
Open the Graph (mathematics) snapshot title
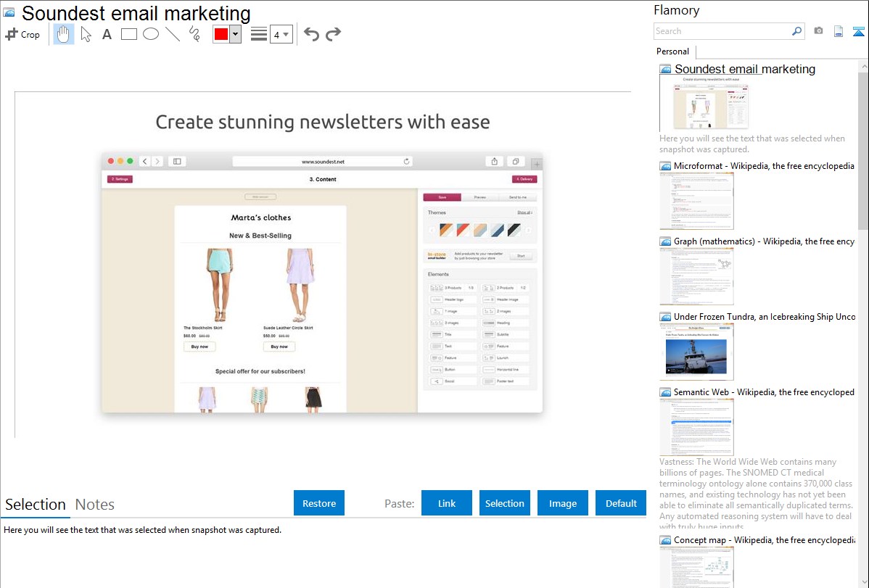click(x=765, y=241)
